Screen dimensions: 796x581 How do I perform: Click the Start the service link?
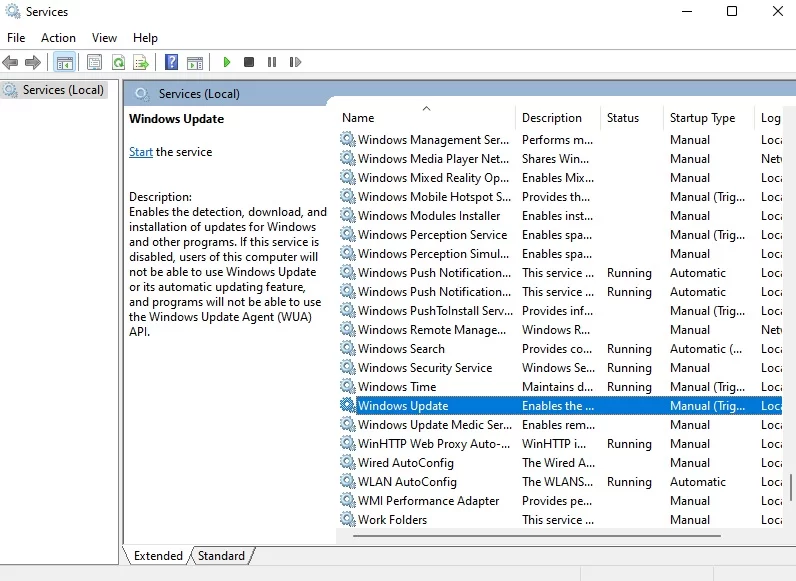pos(141,152)
